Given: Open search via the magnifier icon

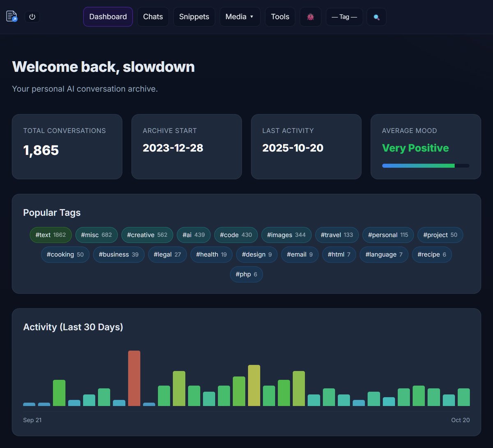Looking at the screenshot, I should pos(376,17).
